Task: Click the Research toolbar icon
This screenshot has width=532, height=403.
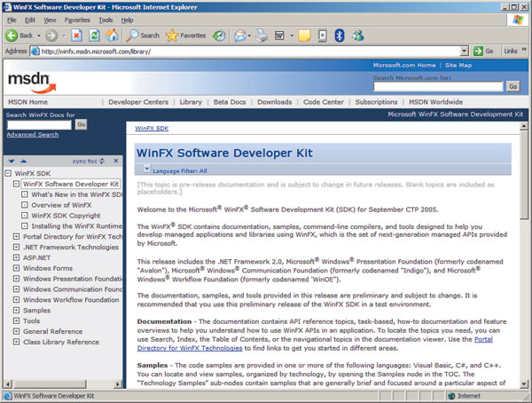Action: [323, 36]
